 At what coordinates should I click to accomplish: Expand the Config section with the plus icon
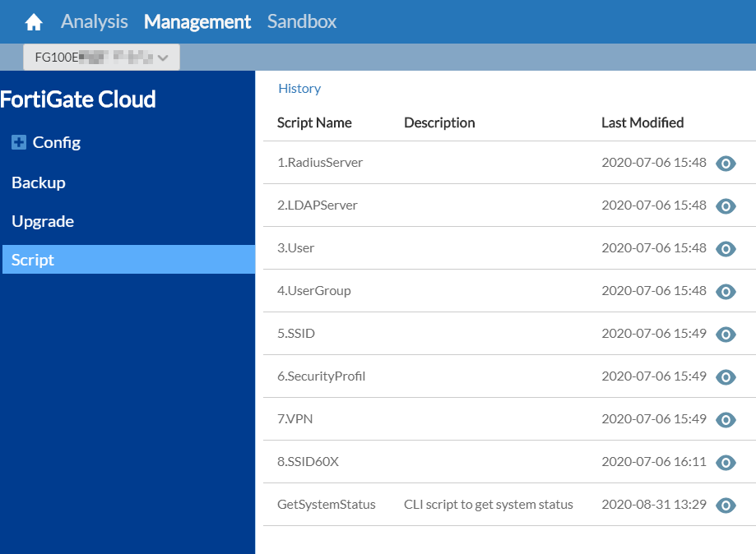pyautogui.click(x=19, y=141)
